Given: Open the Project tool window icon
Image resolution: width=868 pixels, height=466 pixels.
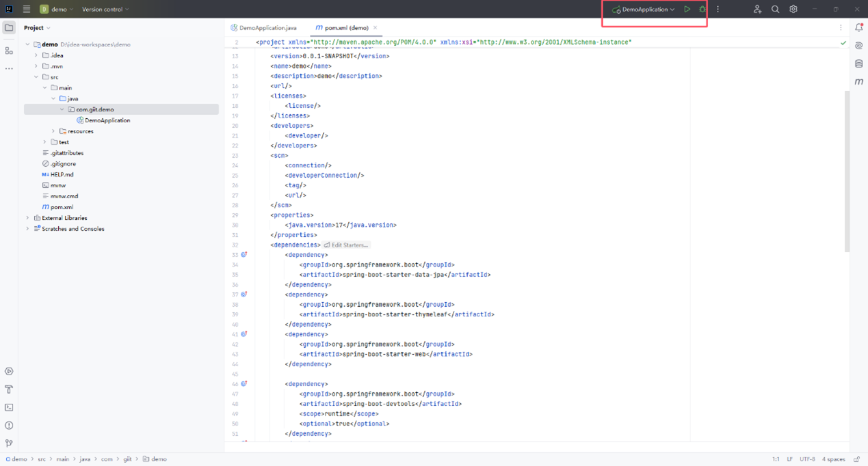Looking at the screenshot, I should pos(9,28).
